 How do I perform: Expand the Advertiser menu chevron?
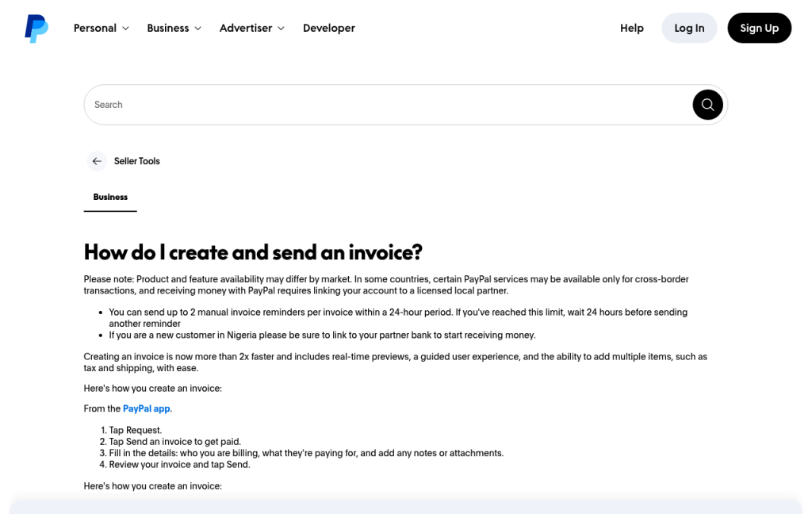point(281,29)
